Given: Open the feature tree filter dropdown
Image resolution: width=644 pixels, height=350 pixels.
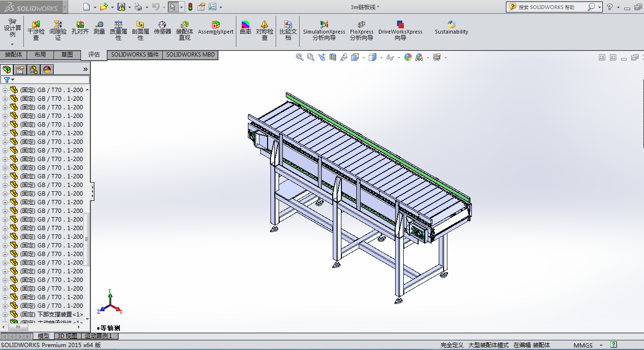Looking at the screenshot, I should (9, 80).
